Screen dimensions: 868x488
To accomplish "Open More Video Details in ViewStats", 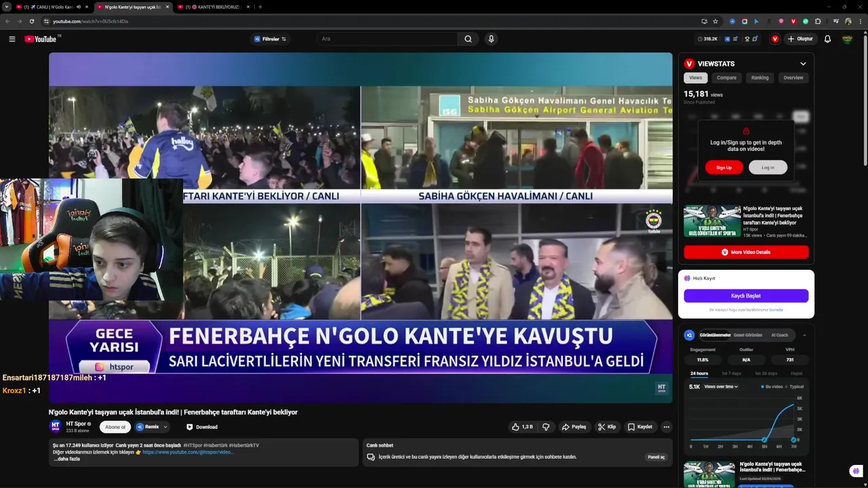I will [746, 252].
